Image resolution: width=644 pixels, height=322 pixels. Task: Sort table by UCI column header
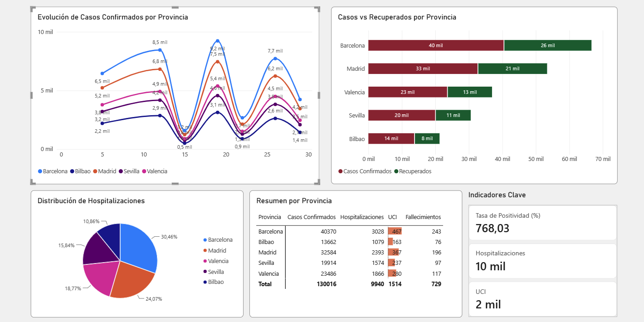point(392,217)
